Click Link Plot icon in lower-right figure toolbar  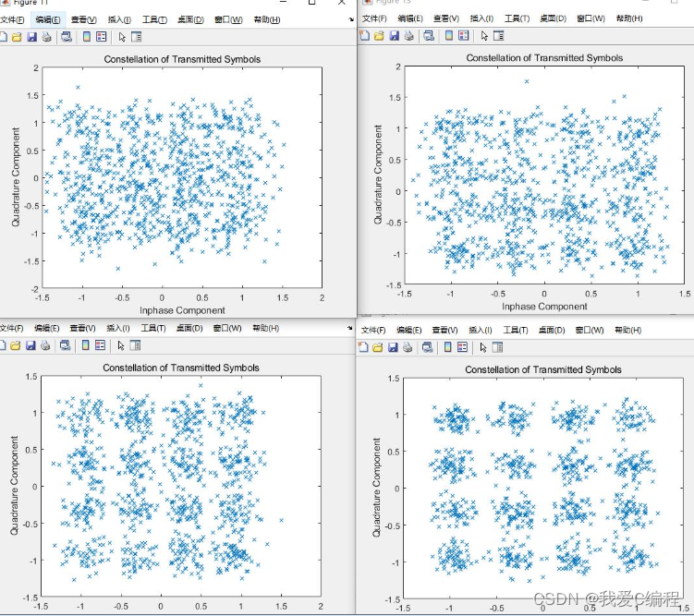(x=428, y=347)
